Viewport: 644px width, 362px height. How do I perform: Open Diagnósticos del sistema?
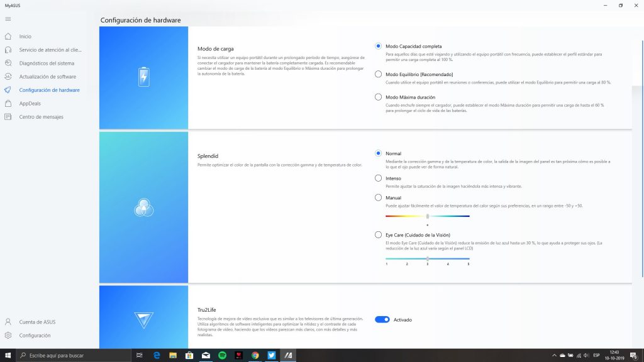tap(47, 63)
